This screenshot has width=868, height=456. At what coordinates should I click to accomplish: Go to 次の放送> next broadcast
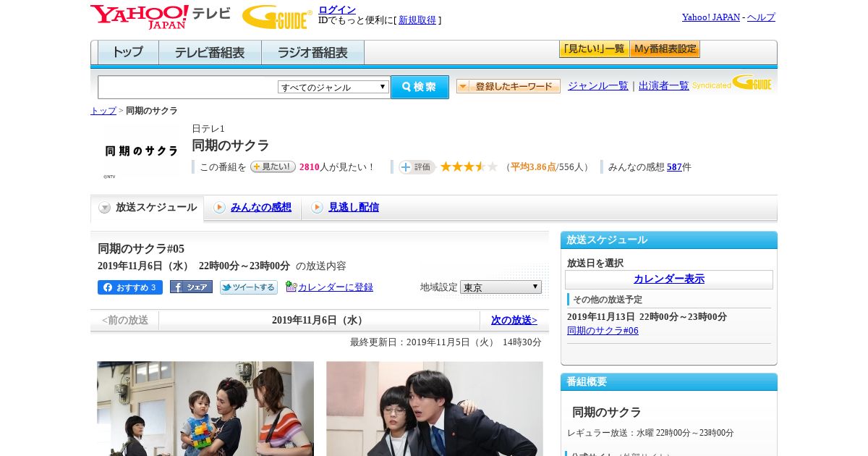(x=514, y=320)
